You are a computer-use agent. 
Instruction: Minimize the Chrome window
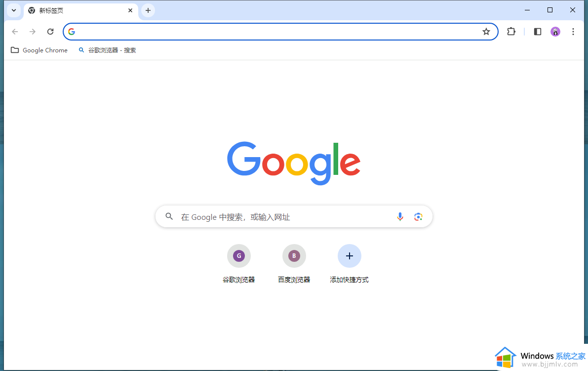pos(527,10)
